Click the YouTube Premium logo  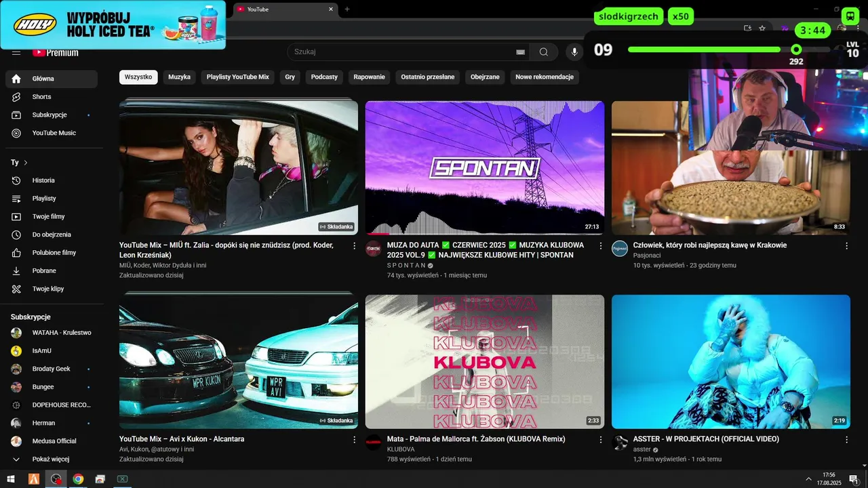tap(55, 52)
